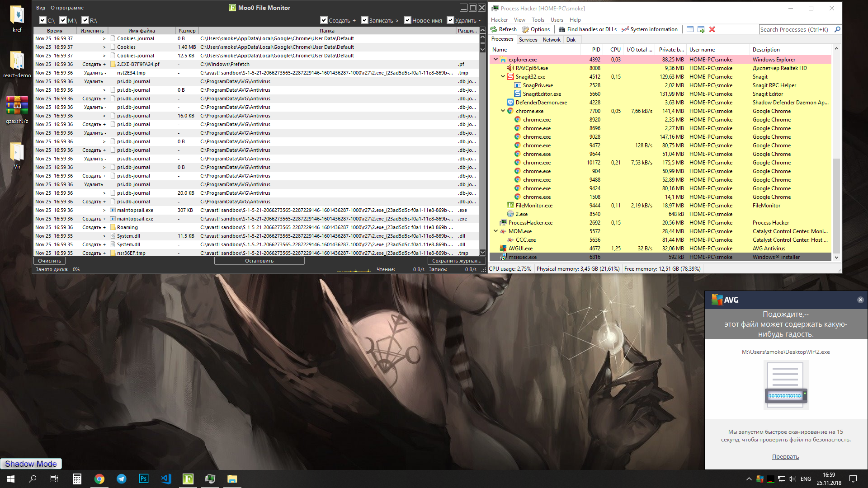
Task: Collapse the Snagit32.exe process tree
Action: pyautogui.click(x=503, y=76)
